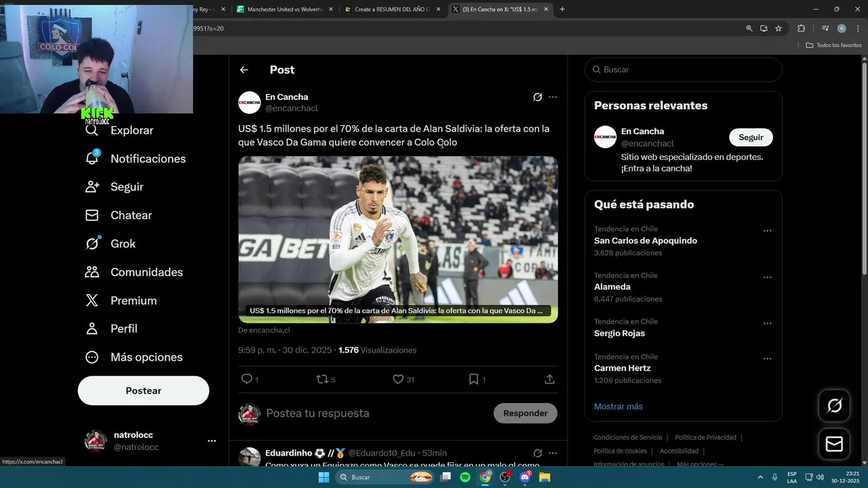868x488 pixels.
Task: Open options for Alameda trend
Action: pos(767,277)
